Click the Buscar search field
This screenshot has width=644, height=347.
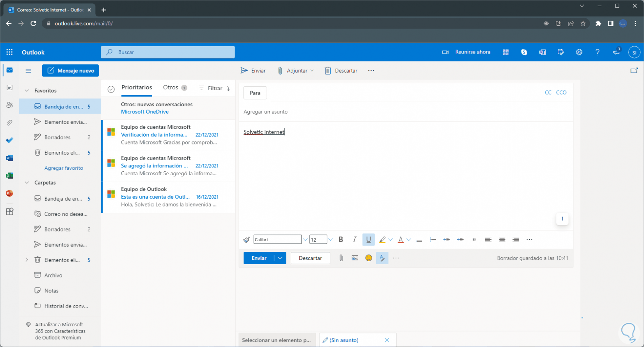[168, 52]
